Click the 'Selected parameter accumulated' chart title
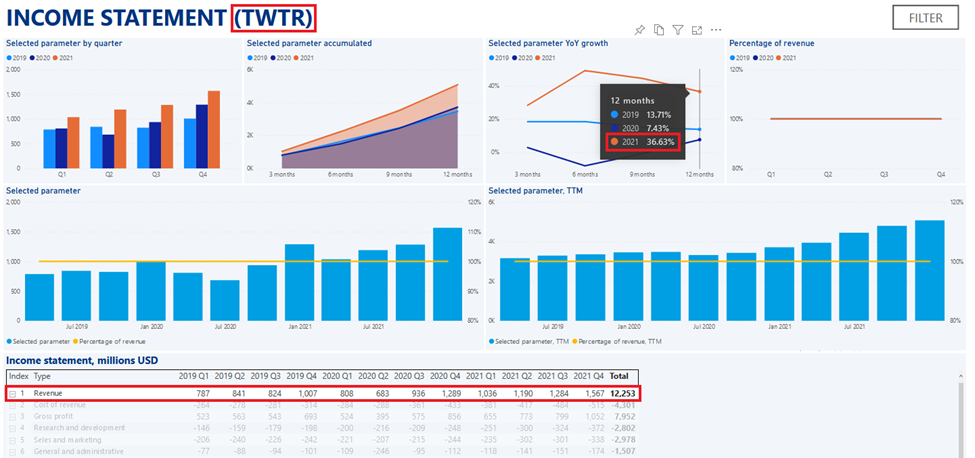 309,44
